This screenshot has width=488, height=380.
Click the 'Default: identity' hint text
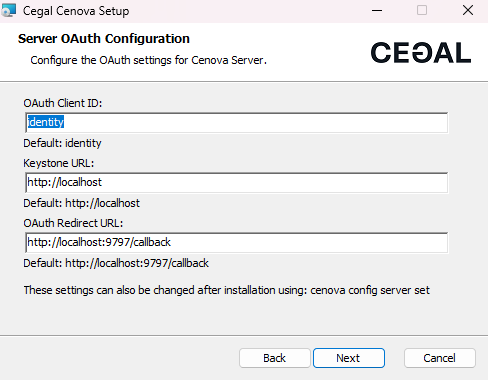(62, 143)
